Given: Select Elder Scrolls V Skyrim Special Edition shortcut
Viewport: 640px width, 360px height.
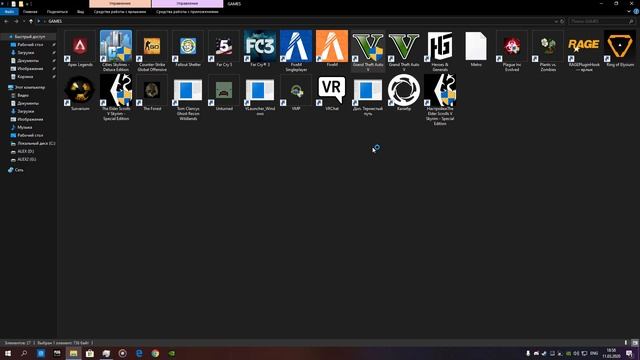Looking at the screenshot, I should tap(116, 97).
